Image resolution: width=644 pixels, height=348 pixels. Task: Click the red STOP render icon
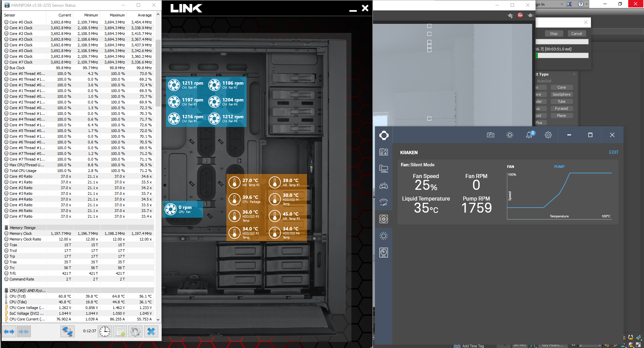click(520, 15)
